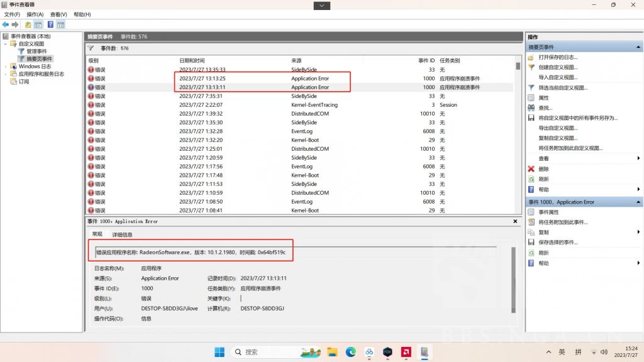This screenshot has height=362, width=644.
Task: Launch Microsoft Edge from the taskbar
Action: click(x=352, y=352)
